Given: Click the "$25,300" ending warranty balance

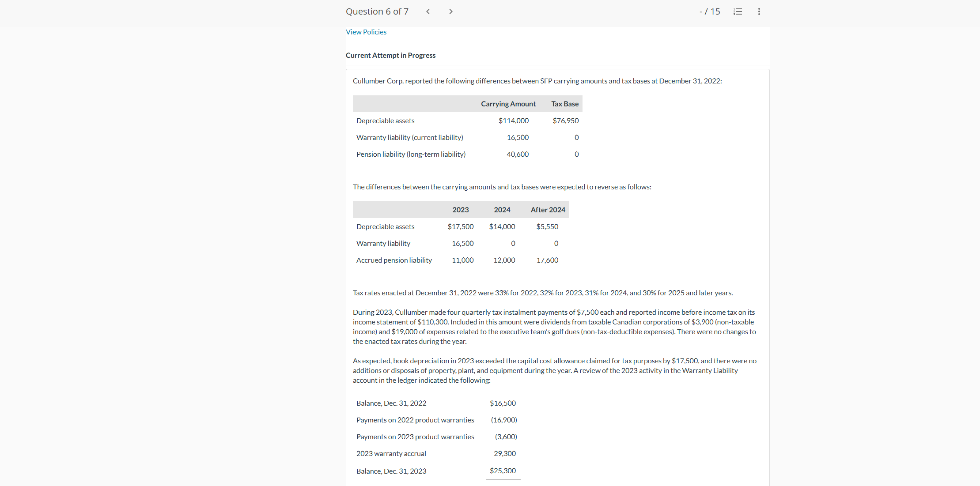Looking at the screenshot, I should point(503,471).
